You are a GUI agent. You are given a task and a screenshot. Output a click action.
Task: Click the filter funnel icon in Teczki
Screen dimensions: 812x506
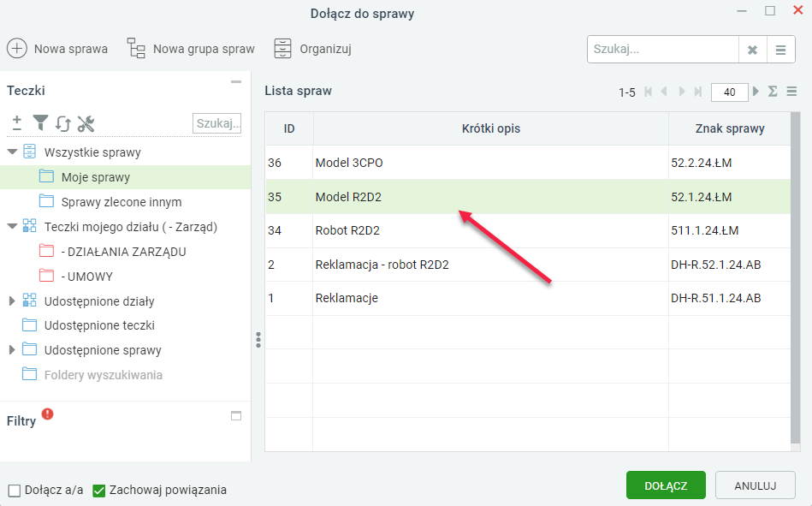(x=40, y=123)
